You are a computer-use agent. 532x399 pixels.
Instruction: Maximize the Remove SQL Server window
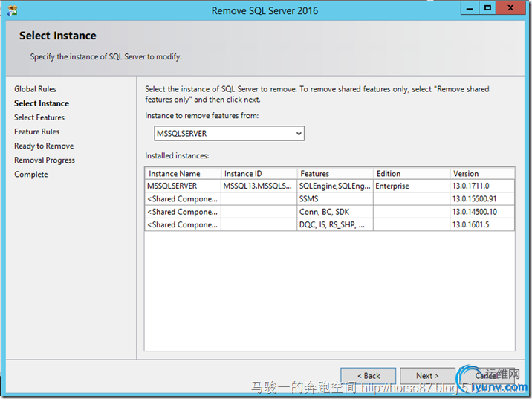(x=487, y=8)
